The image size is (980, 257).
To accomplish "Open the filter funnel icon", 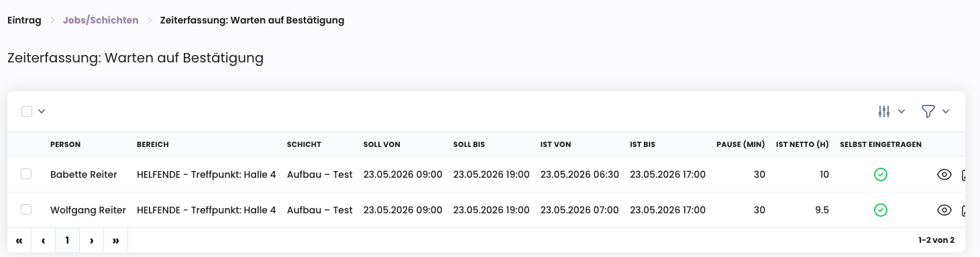I will click(x=928, y=111).
